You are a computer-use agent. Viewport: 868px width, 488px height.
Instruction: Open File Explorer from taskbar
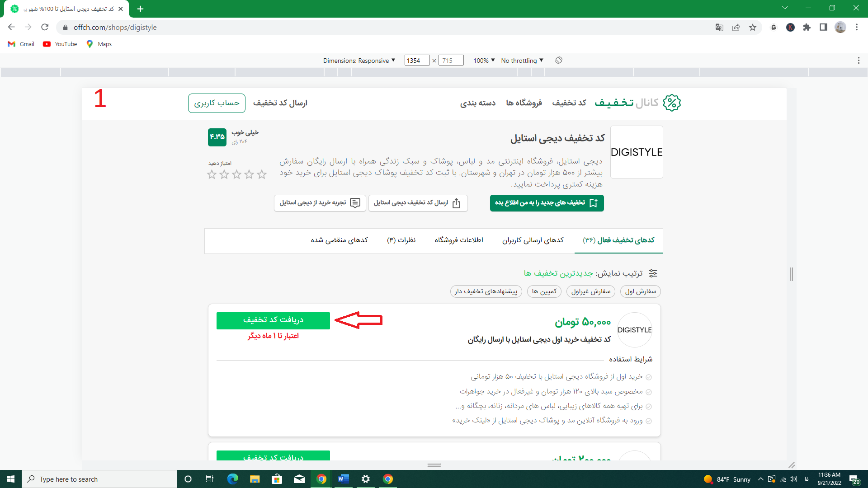click(255, 479)
